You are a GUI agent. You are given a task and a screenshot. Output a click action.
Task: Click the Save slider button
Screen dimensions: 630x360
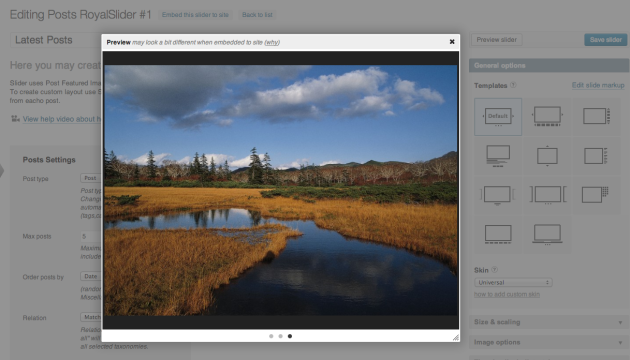point(605,40)
